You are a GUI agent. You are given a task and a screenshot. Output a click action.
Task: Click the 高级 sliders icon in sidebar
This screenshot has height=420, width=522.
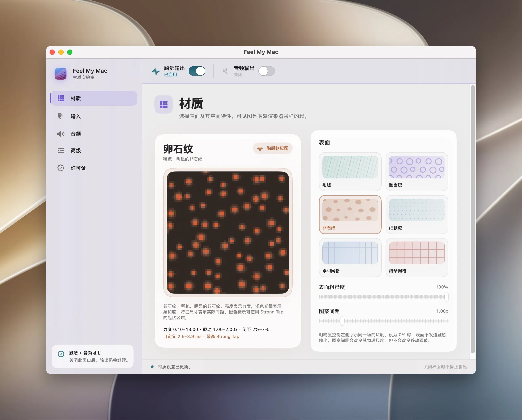pyautogui.click(x=61, y=150)
